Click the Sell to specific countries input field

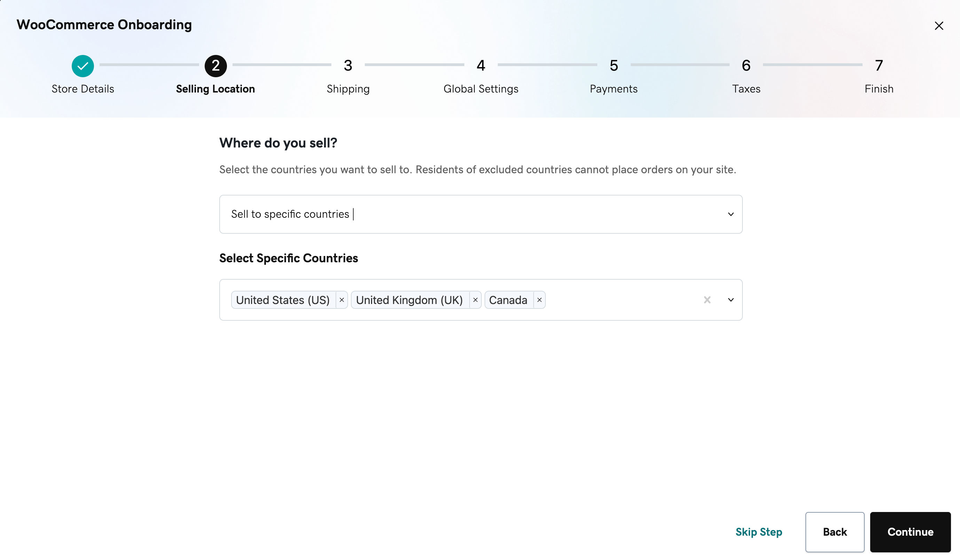pyautogui.click(x=480, y=214)
